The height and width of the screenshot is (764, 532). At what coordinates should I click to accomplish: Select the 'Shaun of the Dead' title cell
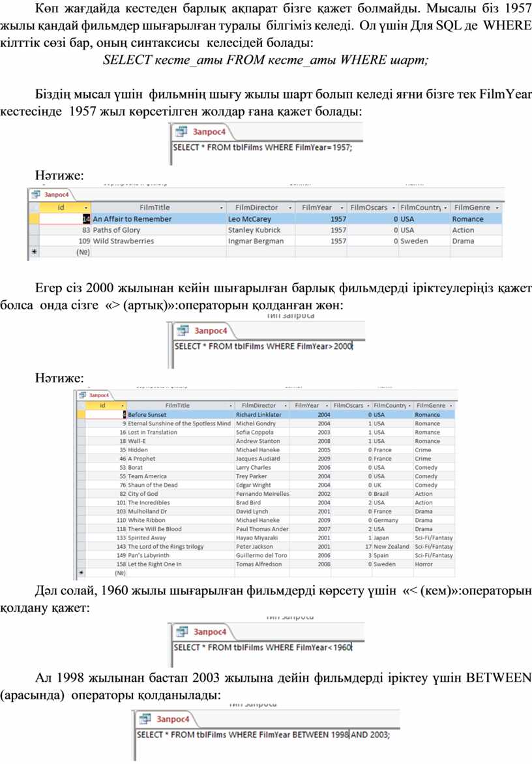pos(181,485)
